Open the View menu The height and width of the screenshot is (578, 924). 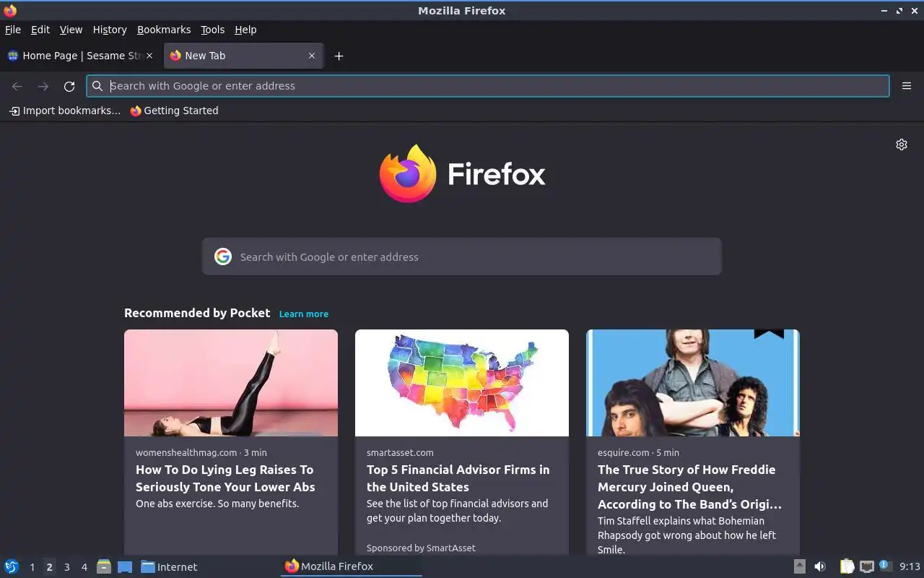click(x=71, y=30)
